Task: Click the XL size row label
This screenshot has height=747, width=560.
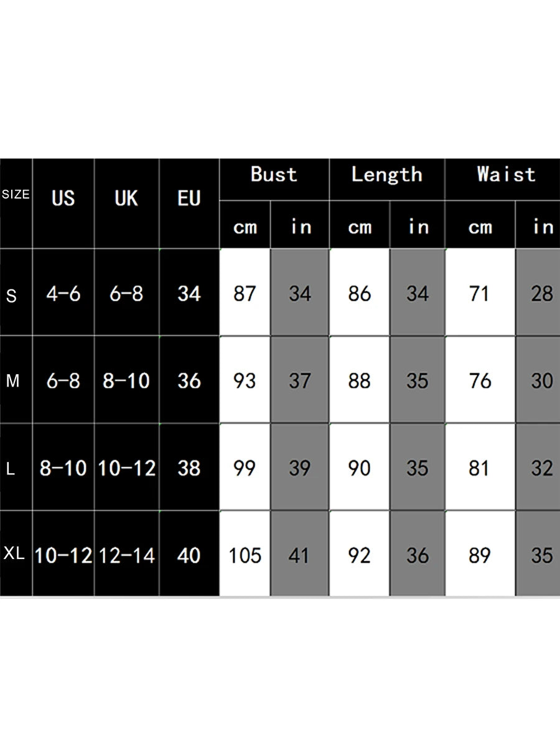Action: 14,554
